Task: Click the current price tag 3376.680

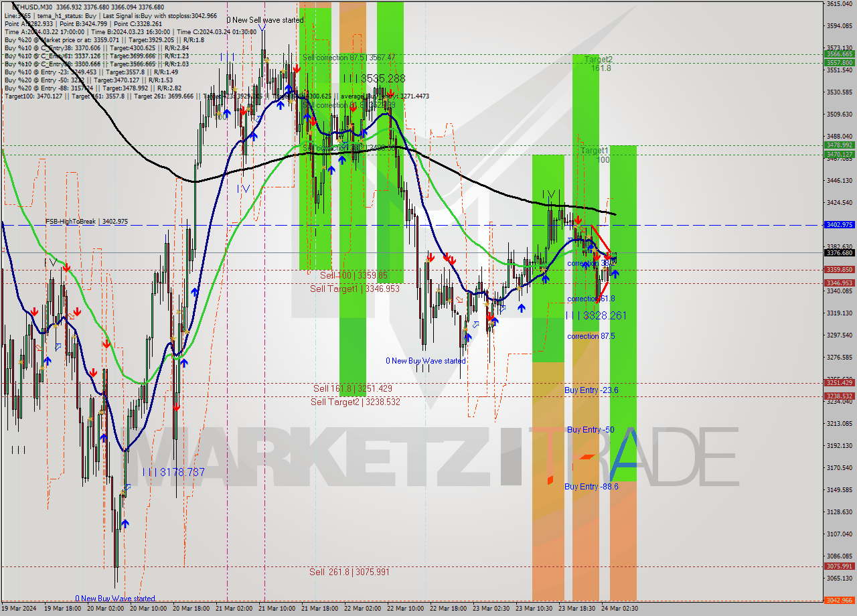Action: [x=839, y=253]
